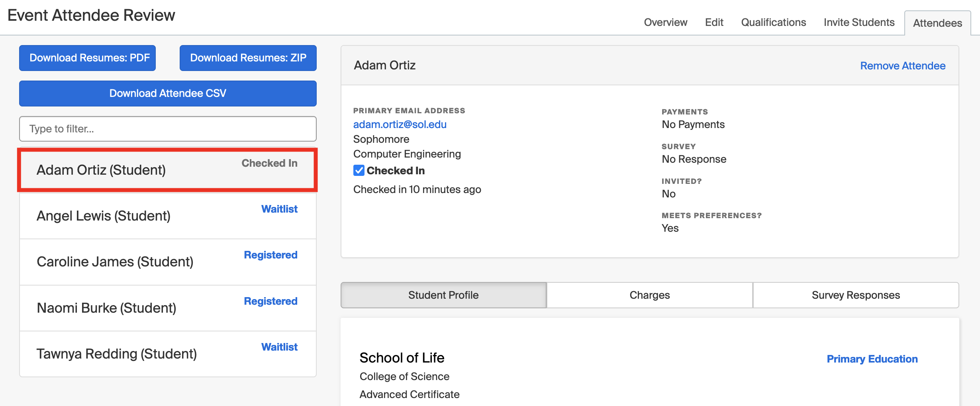The width and height of the screenshot is (980, 406).
Task: Go to Invite Students tab
Action: coord(859,22)
